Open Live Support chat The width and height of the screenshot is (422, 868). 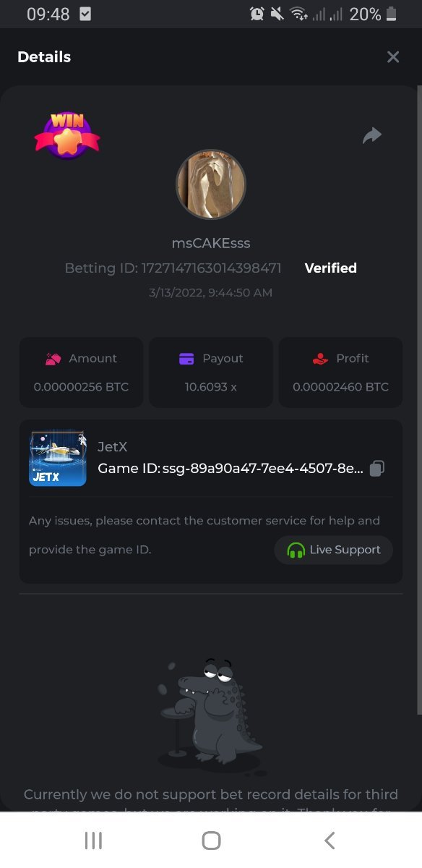[x=333, y=550]
